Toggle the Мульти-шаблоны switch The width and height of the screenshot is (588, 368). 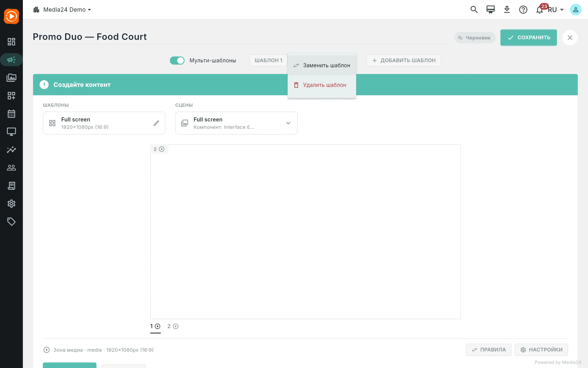coord(177,60)
